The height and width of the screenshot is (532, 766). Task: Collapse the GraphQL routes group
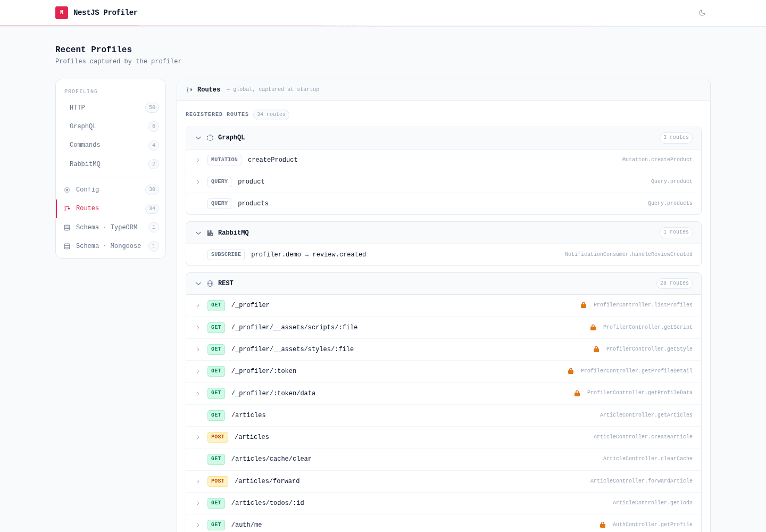[198, 138]
